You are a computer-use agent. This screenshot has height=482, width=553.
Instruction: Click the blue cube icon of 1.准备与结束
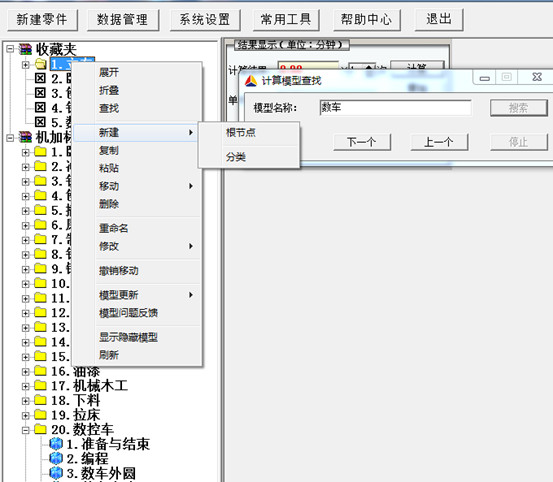(56, 444)
